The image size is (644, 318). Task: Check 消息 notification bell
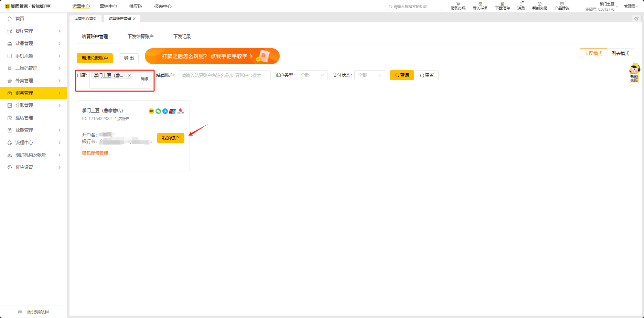pos(521,4)
